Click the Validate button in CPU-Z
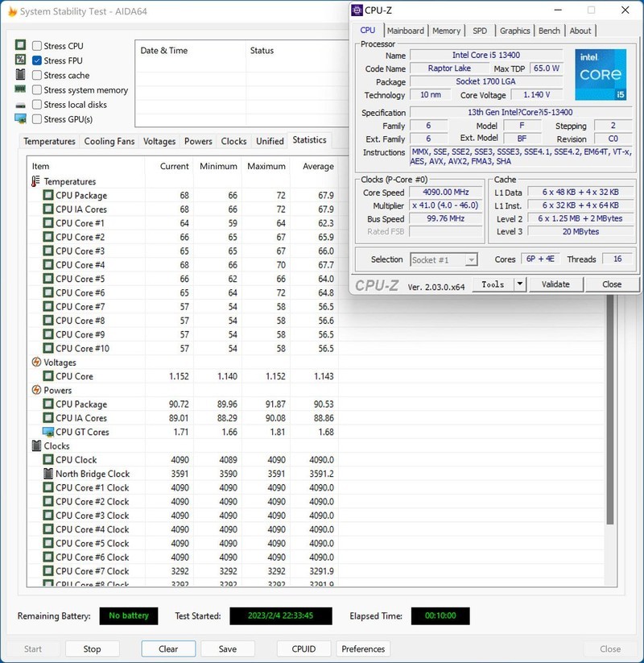 (x=555, y=284)
